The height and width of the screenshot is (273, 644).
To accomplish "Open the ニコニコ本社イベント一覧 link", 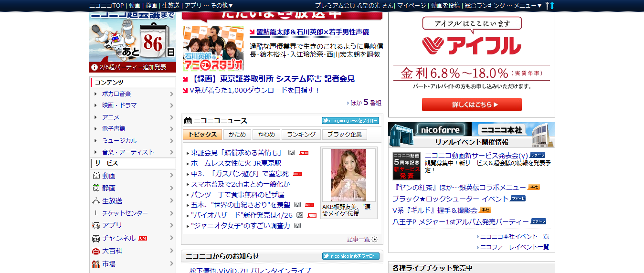I will pyautogui.click(x=515, y=236).
